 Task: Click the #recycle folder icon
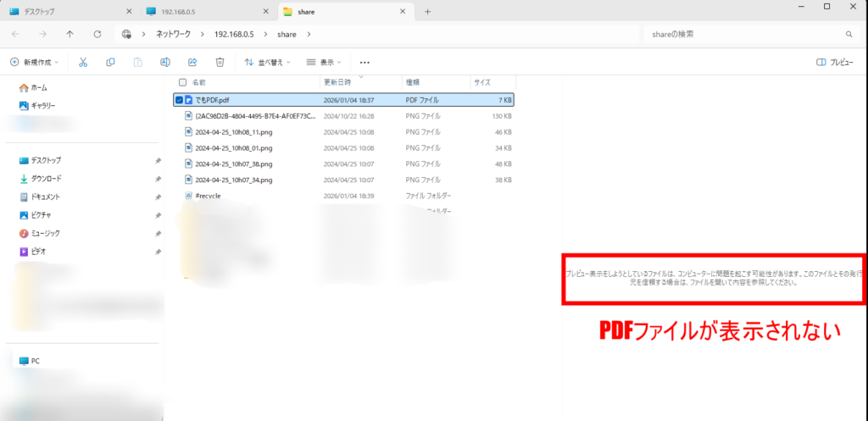click(189, 196)
